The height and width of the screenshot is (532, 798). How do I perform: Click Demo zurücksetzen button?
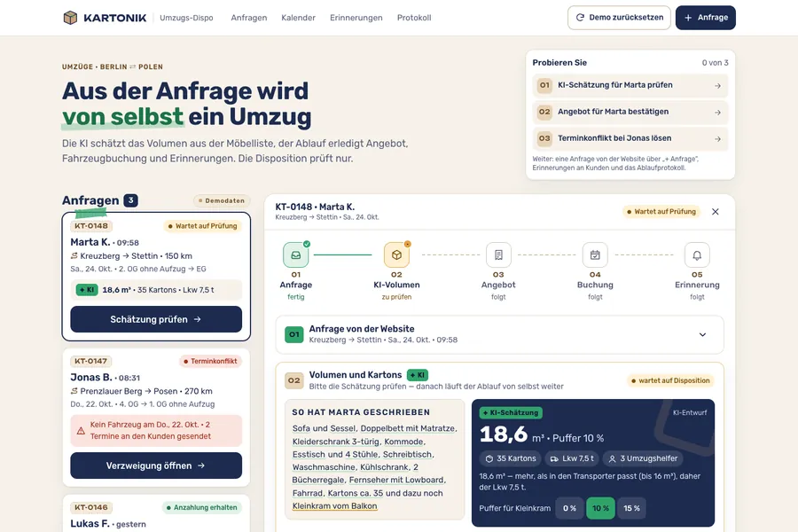click(x=619, y=18)
